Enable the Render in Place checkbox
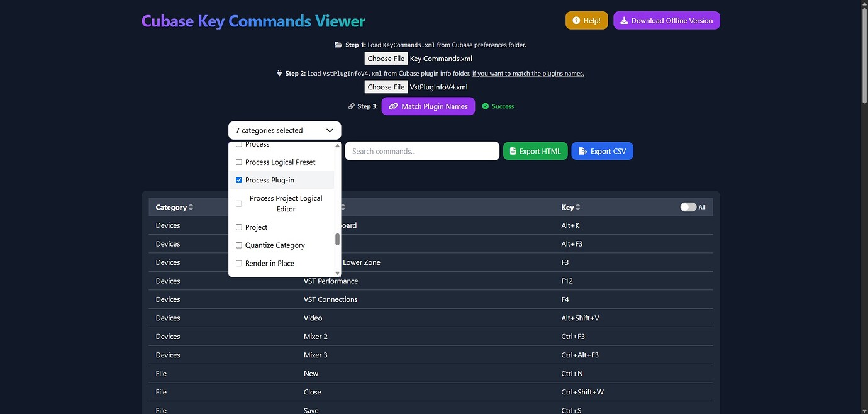Viewport: 868px width, 414px height. click(x=238, y=264)
